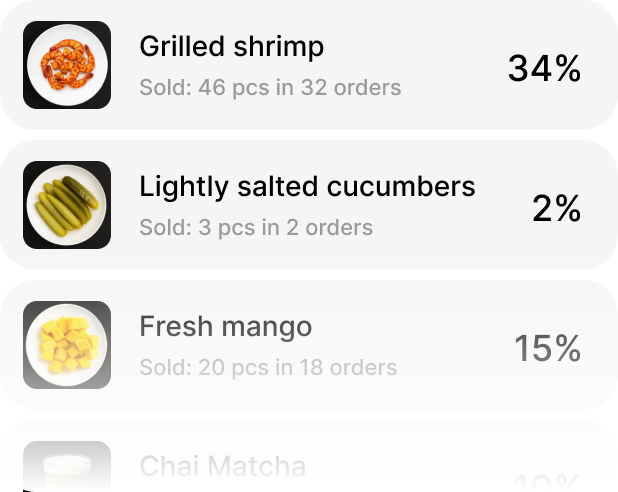Click 'Sold: 20 pcs in 18 orders' text
This screenshot has width=618, height=492.
point(268,368)
